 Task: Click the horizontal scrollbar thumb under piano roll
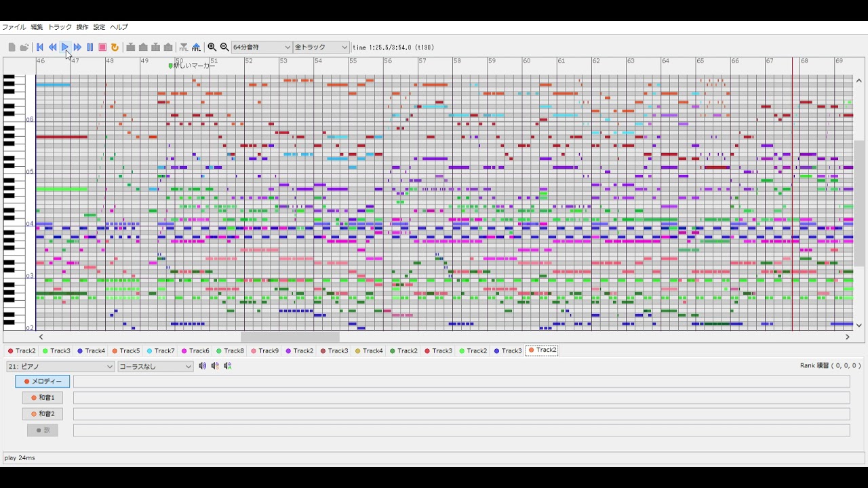coord(290,337)
